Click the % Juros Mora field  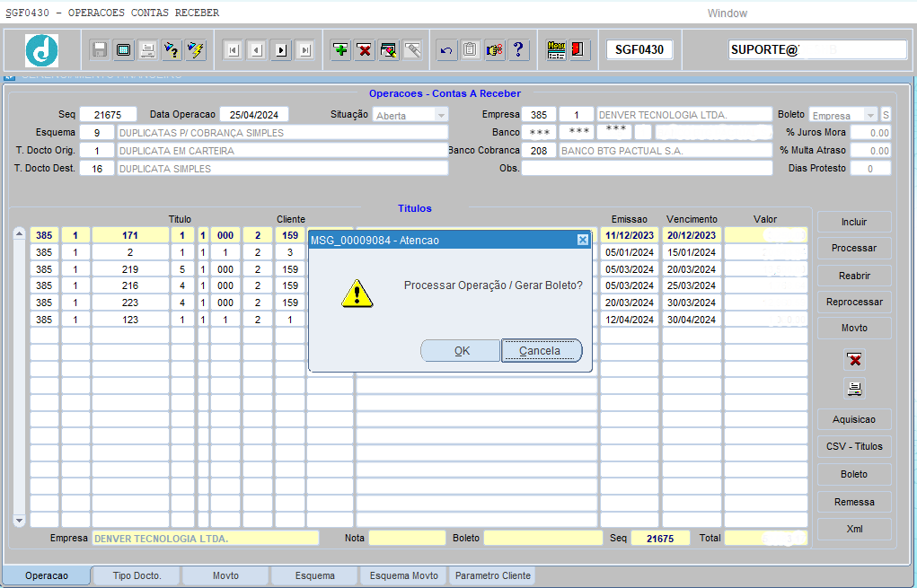870,133
